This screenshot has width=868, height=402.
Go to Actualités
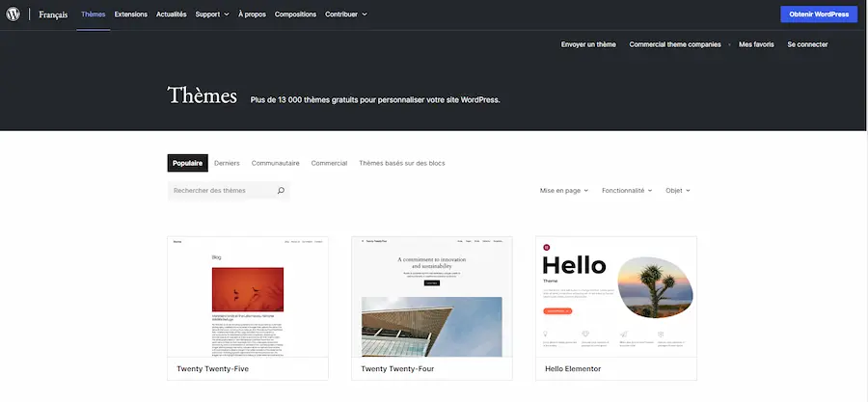(x=171, y=14)
